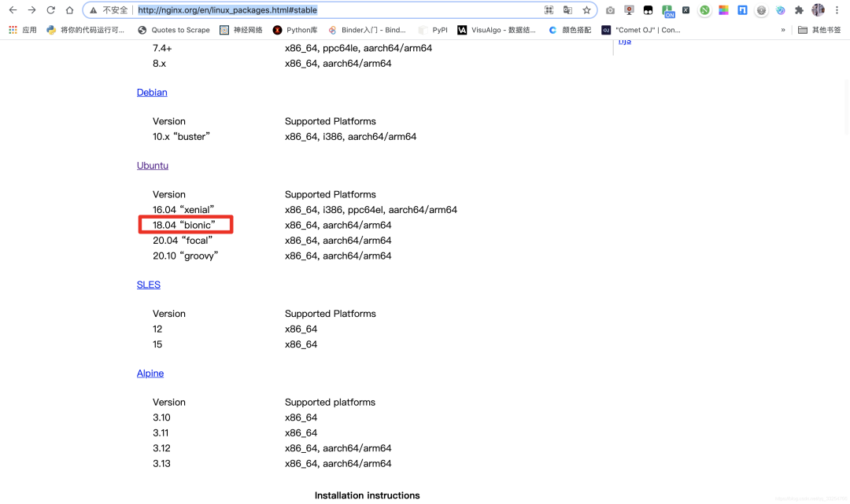
Task: Click Debian platforms x86_64, i386, aarch64/arm64
Action: 351,137
